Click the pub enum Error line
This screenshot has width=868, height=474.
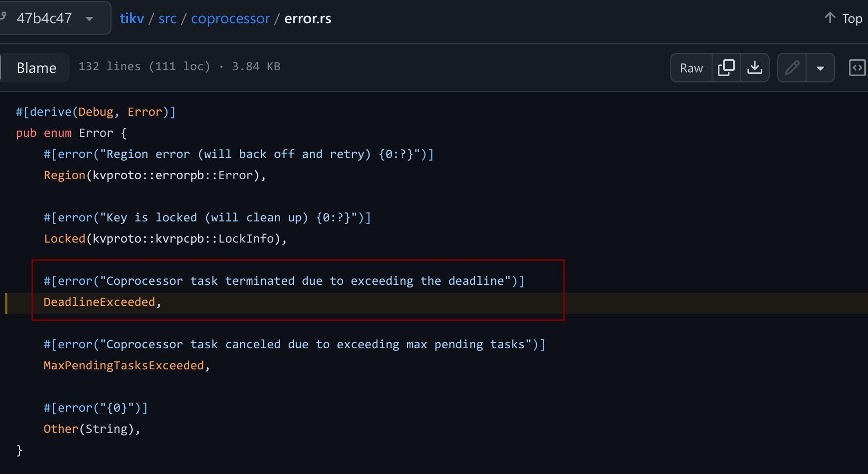71,133
